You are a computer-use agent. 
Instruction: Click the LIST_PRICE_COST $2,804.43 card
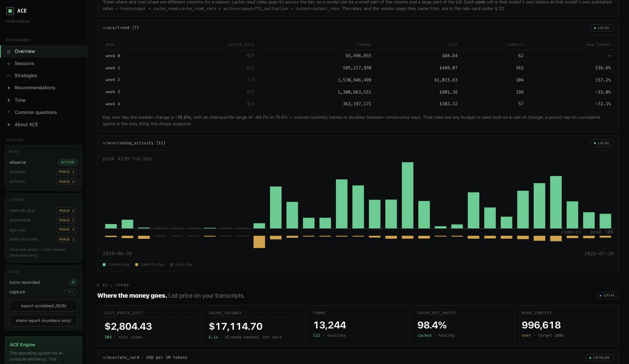[x=150, y=325]
